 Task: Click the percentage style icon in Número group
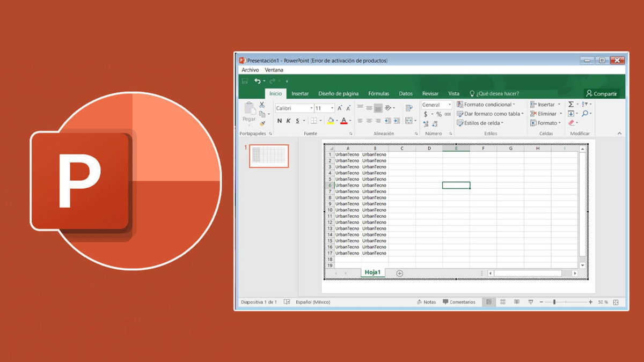pyautogui.click(x=440, y=114)
